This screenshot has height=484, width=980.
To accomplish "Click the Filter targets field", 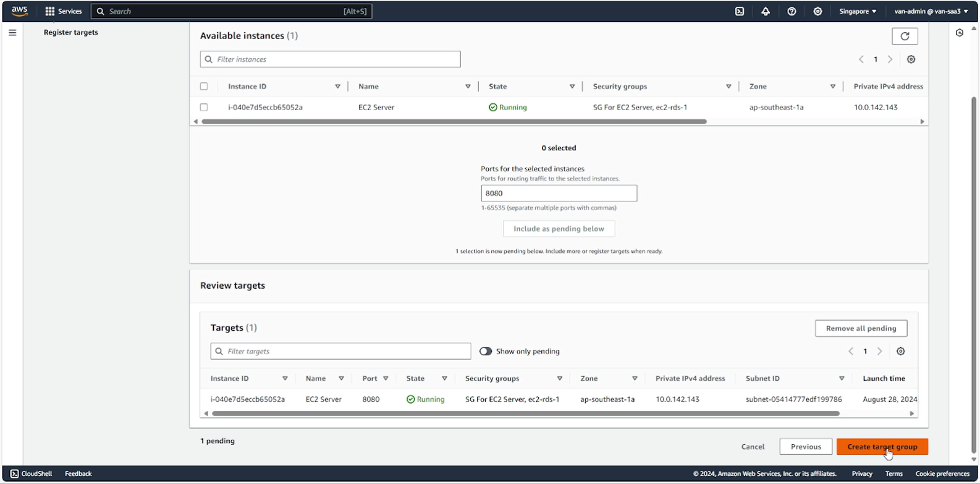I will point(340,351).
